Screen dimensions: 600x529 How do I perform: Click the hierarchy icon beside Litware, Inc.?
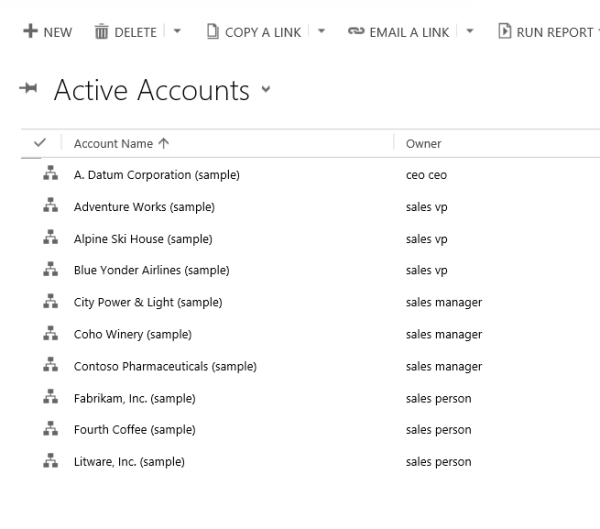pyautogui.click(x=46, y=462)
